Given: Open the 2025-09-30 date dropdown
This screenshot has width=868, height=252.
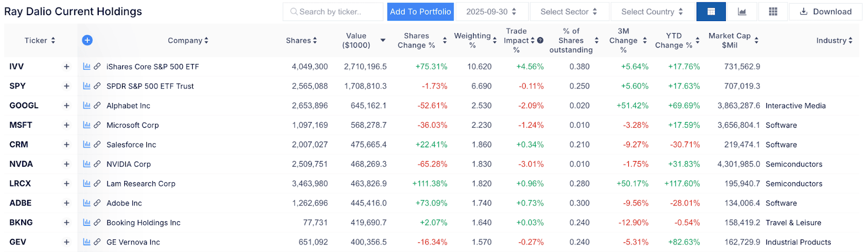Looking at the screenshot, I should pos(491,12).
